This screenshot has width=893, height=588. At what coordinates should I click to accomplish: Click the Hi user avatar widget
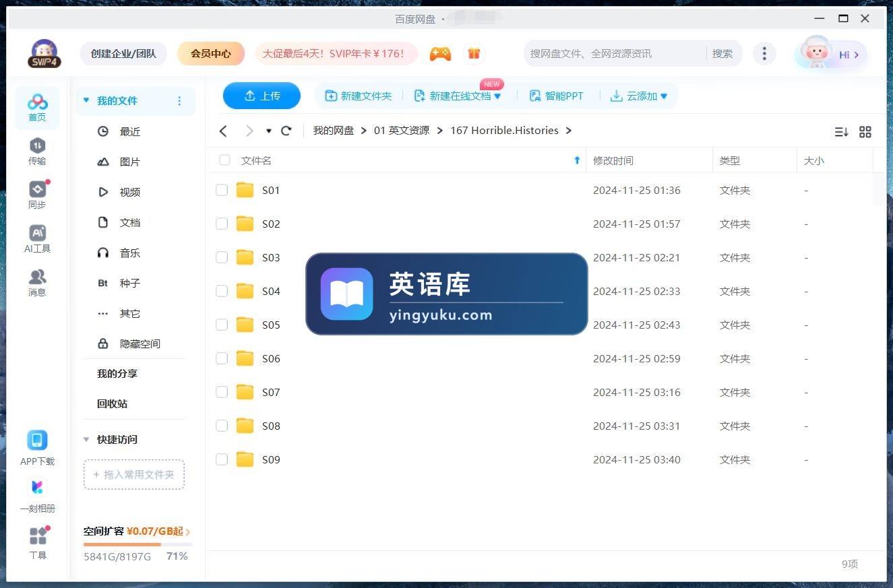[830, 54]
